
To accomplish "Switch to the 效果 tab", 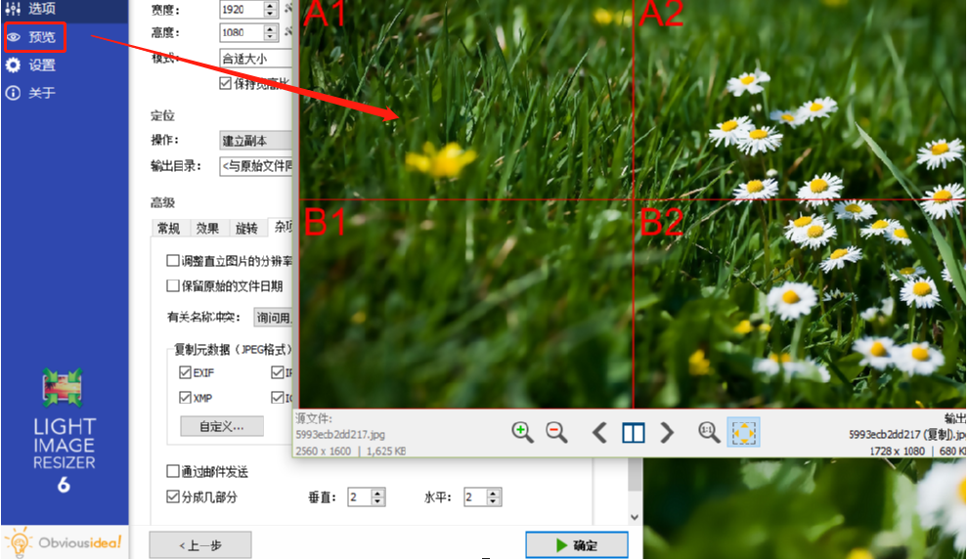I will (x=208, y=228).
